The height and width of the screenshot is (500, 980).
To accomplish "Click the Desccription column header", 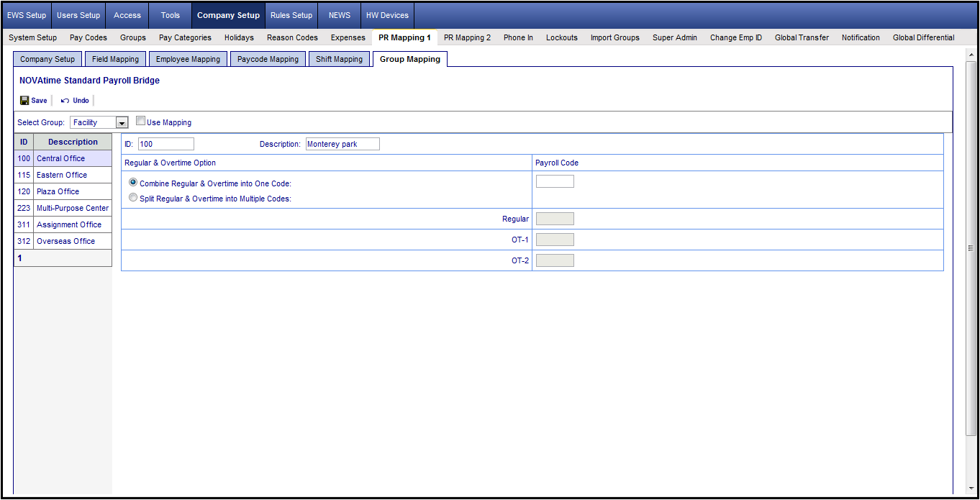I will [73, 142].
